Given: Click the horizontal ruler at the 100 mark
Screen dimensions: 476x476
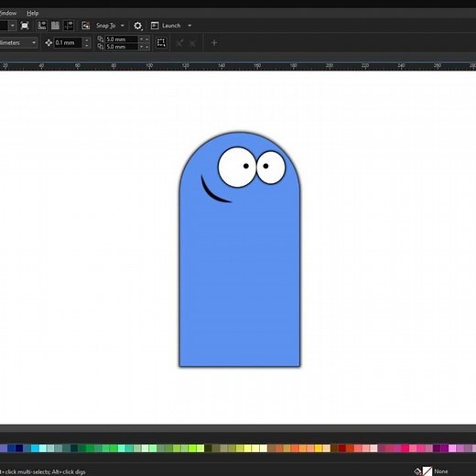Looking at the screenshot, I should 149,66.
